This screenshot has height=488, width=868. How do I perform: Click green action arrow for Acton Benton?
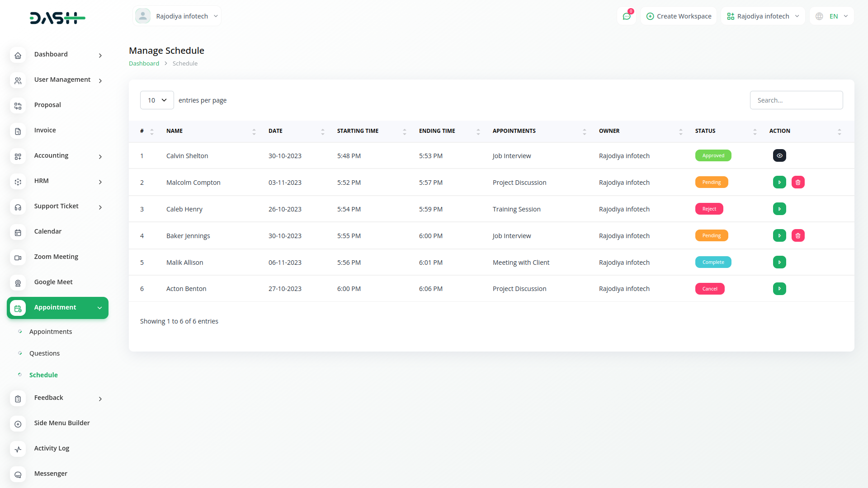pyautogui.click(x=779, y=289)
